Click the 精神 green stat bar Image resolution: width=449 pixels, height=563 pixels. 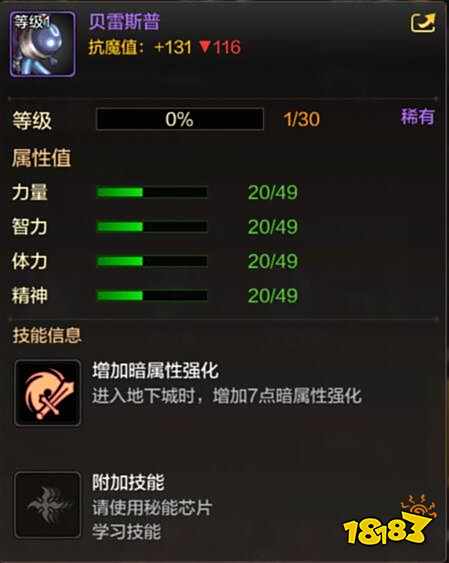pos(152,296)
